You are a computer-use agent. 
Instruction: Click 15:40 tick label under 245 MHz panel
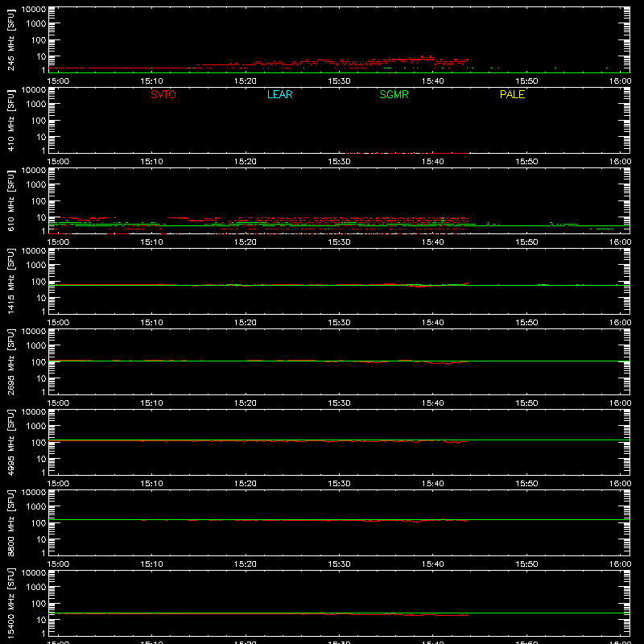[x=432, y=81]
